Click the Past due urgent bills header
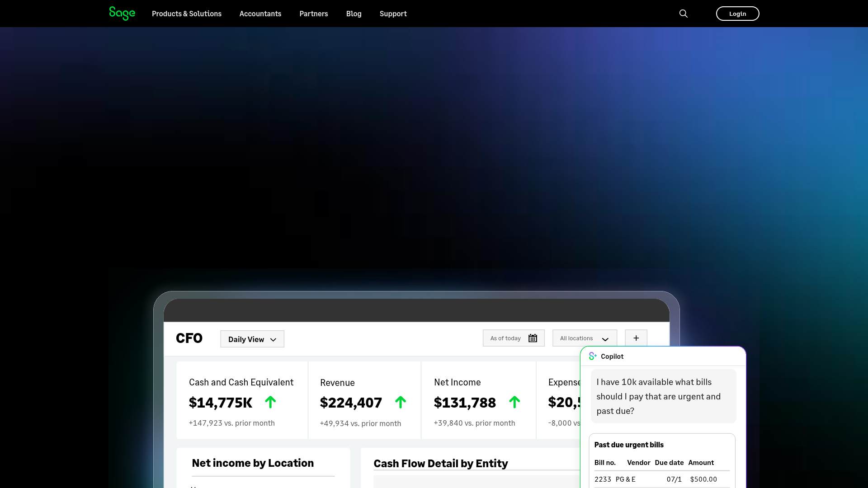 coord(628,445)
